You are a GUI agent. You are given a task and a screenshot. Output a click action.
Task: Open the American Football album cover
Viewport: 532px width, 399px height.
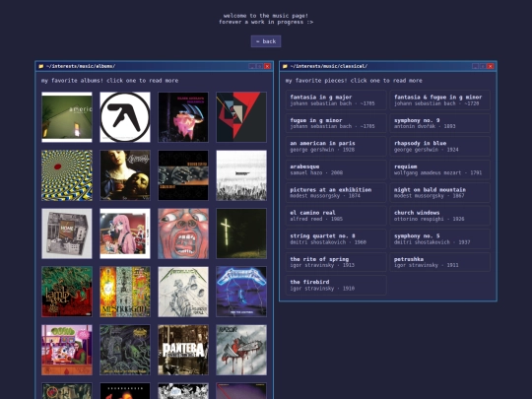click(x=67, y=117)
